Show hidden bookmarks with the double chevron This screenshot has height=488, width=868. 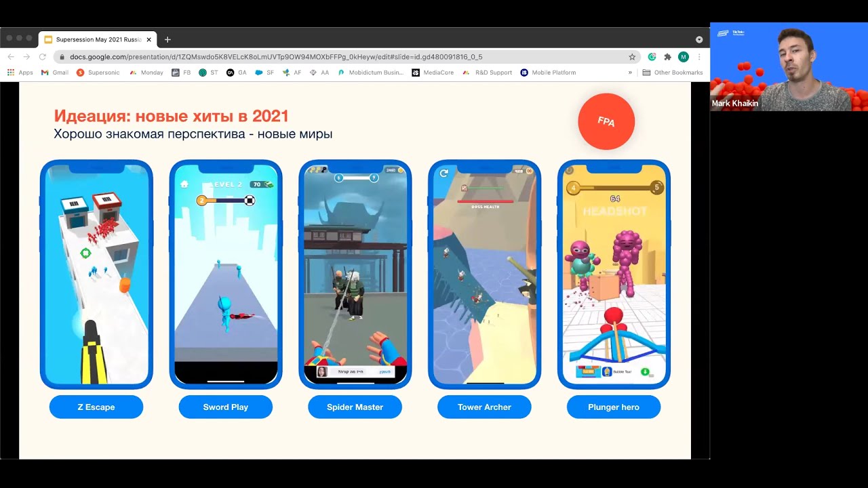[x=630, y=73]
